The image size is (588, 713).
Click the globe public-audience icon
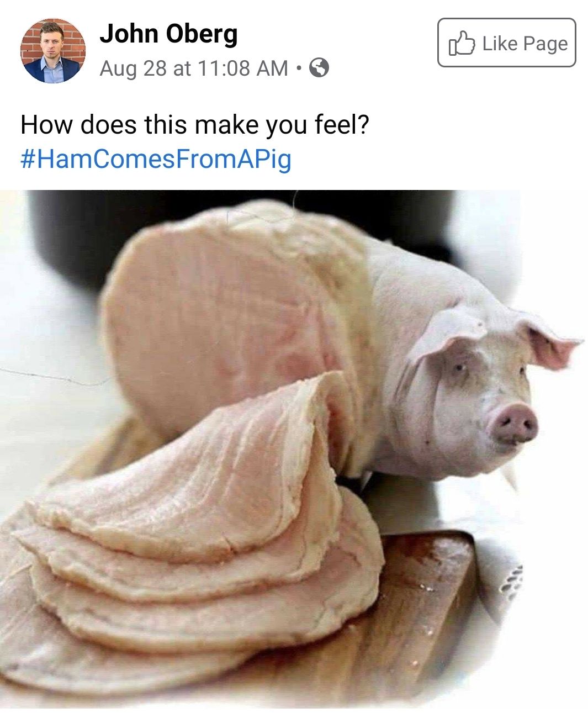coord(319,68)
